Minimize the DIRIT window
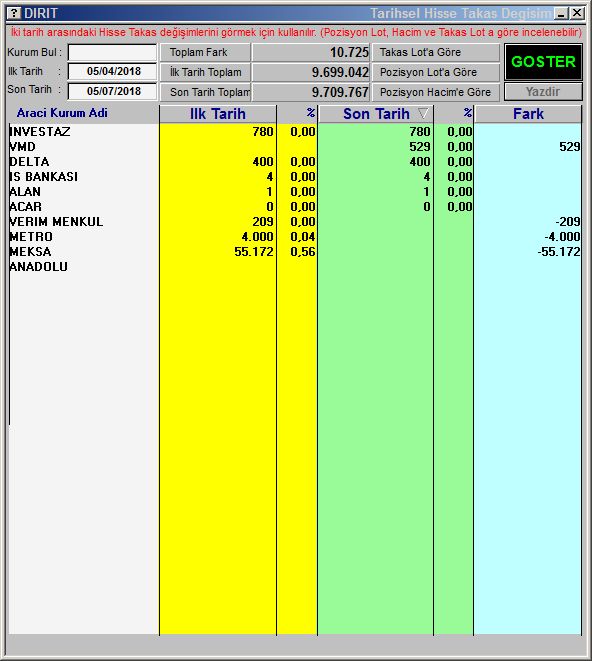592x661 pixels. [x=561, y=13]
